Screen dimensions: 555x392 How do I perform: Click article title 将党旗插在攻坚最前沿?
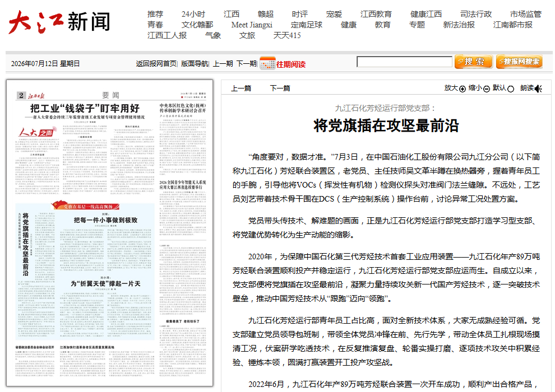(386, 126)
